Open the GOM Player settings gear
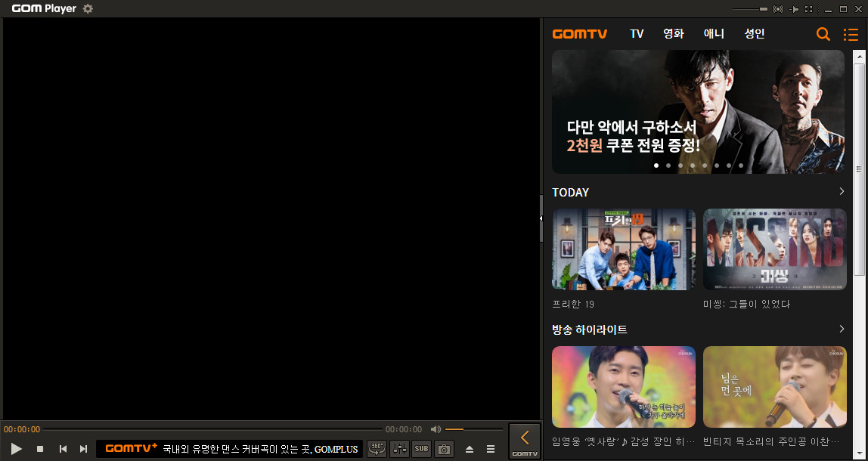868x461 pixels. coord(88,9)
